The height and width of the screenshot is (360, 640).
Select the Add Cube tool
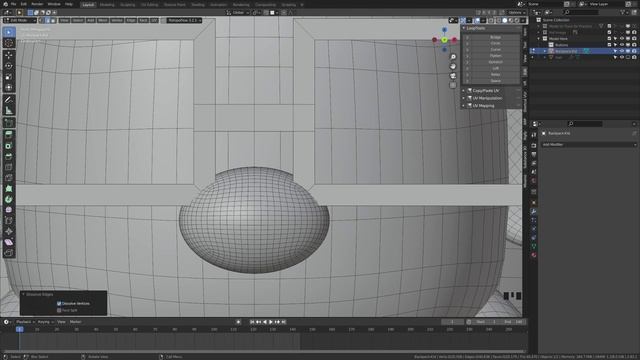click(x=9, y=122)
